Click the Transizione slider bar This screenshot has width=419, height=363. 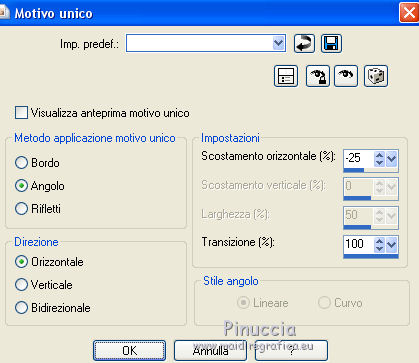[371, 256]
